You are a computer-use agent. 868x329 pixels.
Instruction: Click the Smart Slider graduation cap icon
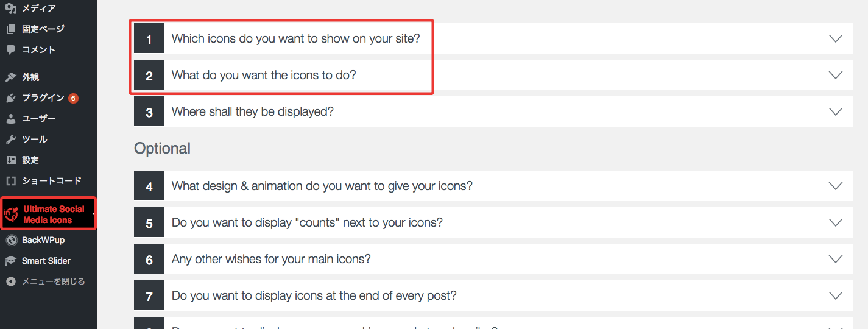coord(10,261)
